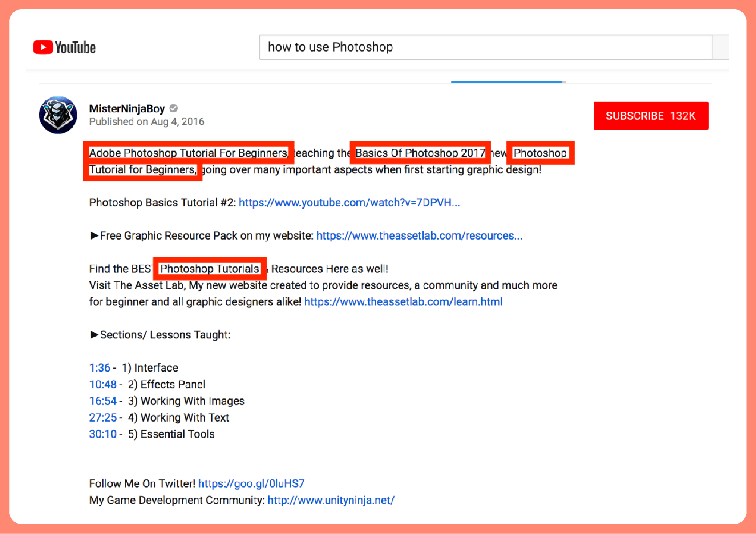Open the theassetlab.com/learn.html link
The image size is (756, 534).
click(x=403, y=302)
